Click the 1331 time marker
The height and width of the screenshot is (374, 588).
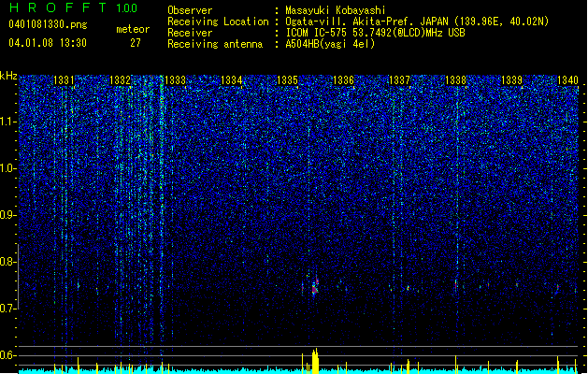coord(64,80)
